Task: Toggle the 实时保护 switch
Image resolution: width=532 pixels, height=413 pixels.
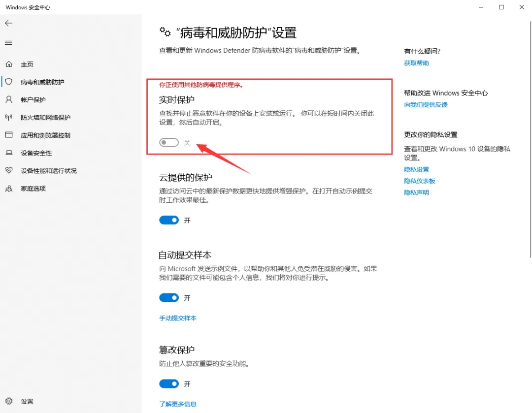Action: pos(169,142)
